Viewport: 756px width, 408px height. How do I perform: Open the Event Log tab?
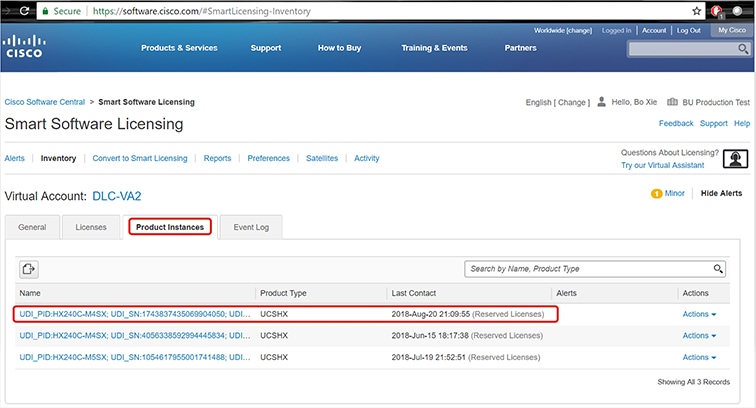click(x=251, y=227)
